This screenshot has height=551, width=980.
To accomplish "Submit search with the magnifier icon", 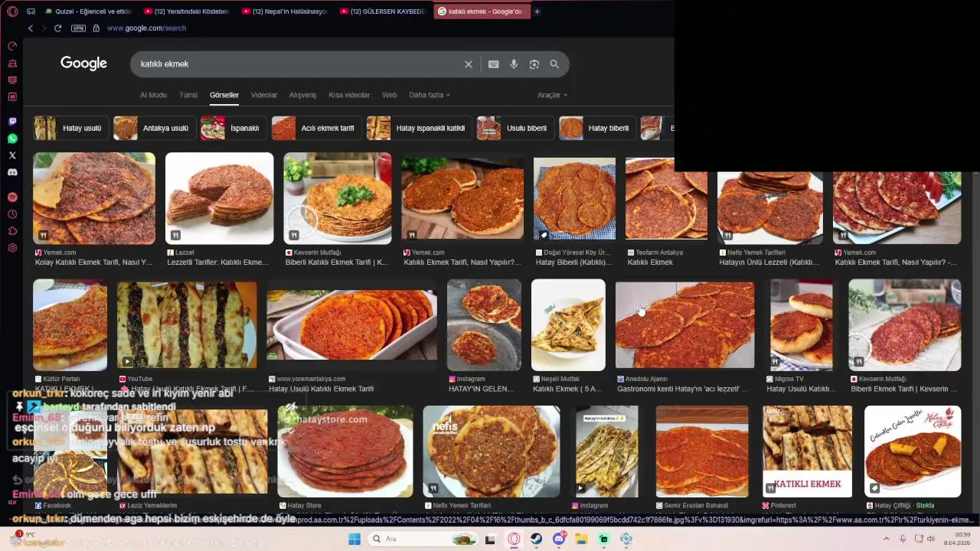I will pyautogui.click(x=554, y=64).
